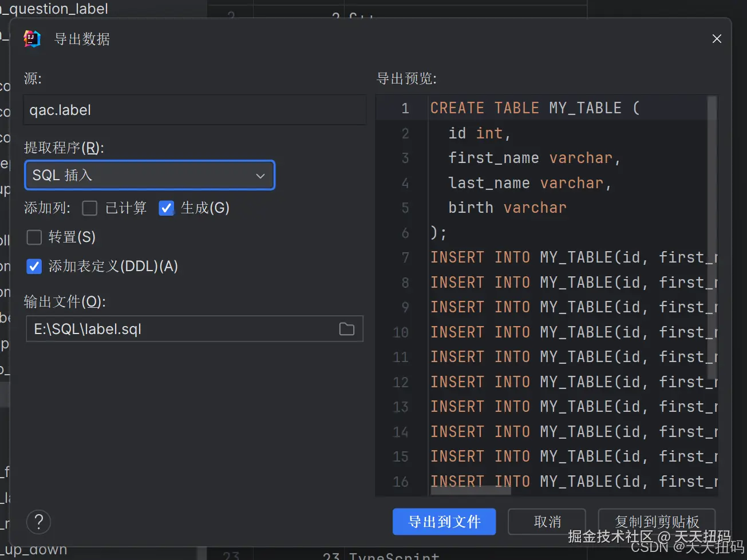
Task: Click 复制到剪贴板 button
Action: [x=657, y=522]
